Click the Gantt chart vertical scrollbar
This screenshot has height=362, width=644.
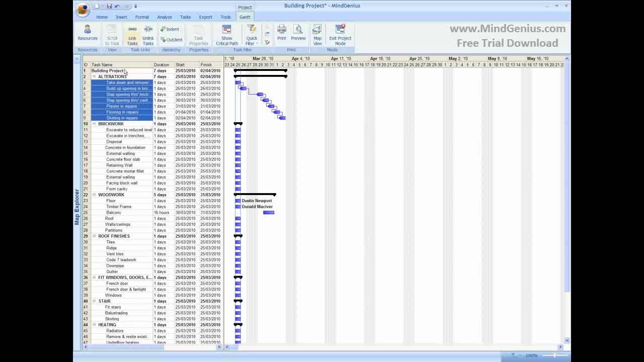coord(567,176)
